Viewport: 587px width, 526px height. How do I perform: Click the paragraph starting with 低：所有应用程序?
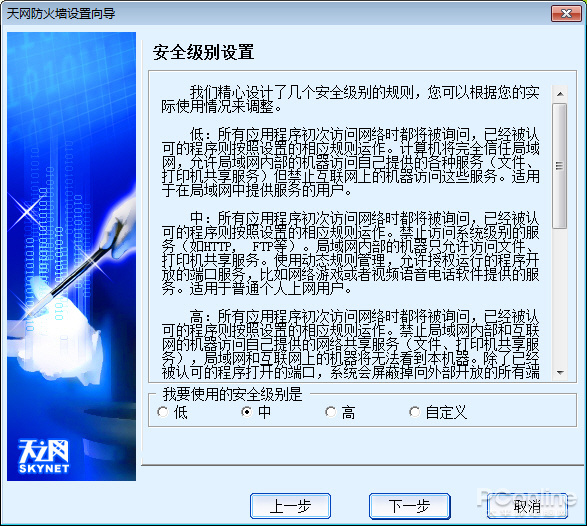coord(350,162)
